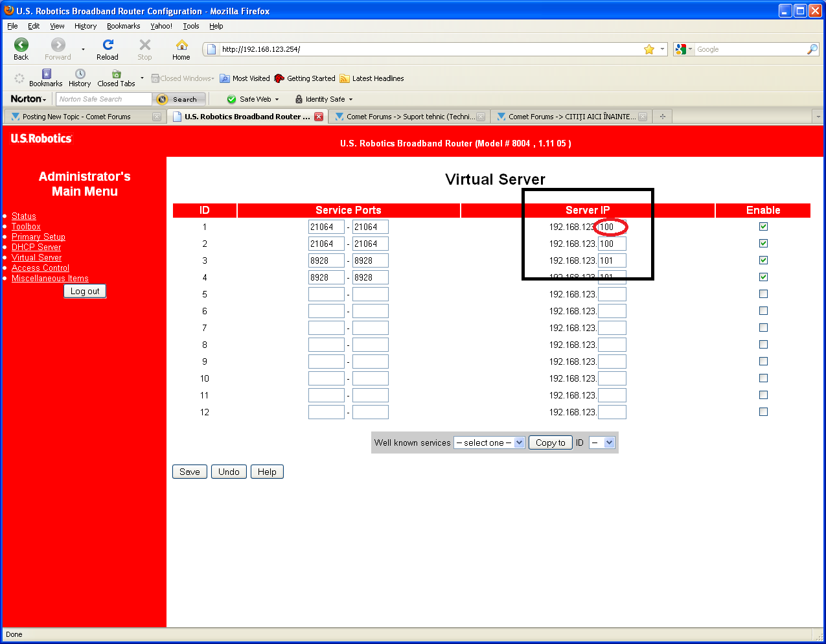
Task: Check Enable for virtual server ID 7
Action: (x=763, y=328)
